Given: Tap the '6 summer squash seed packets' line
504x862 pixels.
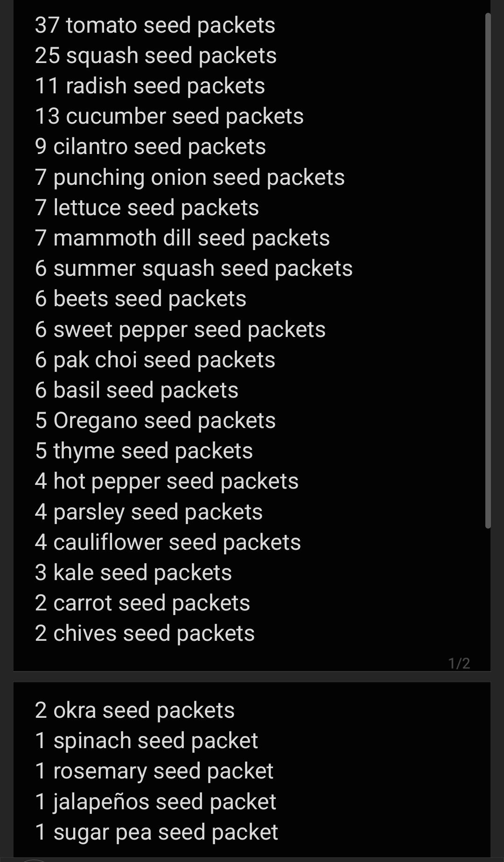Looking at the screenshot, I should (x=194, y=268).
